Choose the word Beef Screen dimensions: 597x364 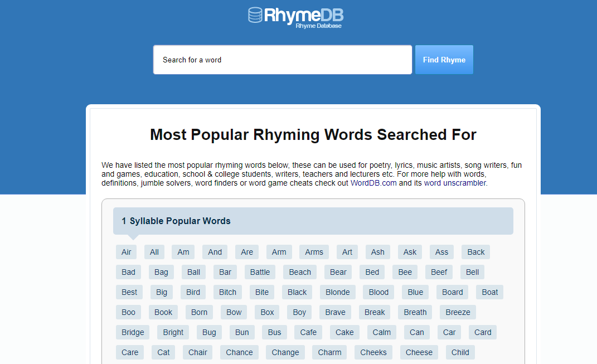point(439,272)
